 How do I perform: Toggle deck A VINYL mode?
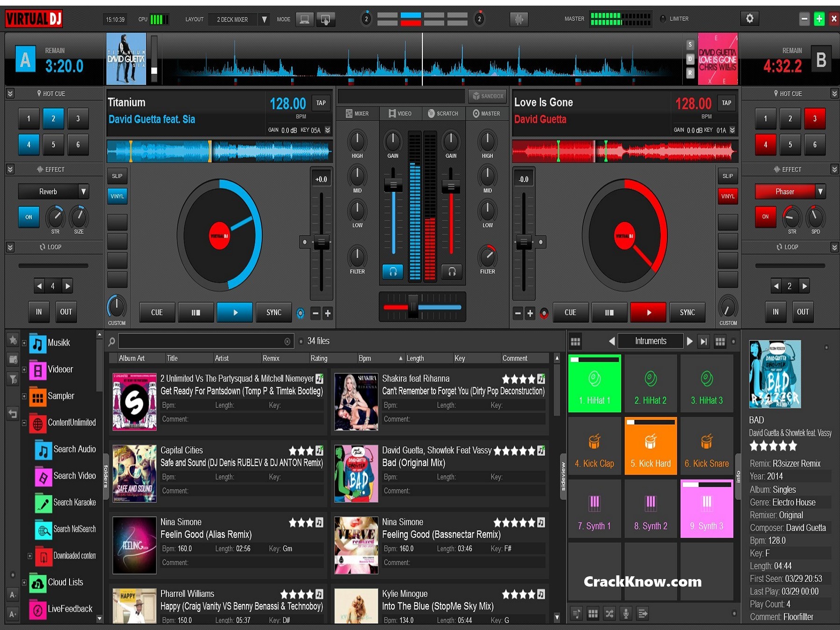[x=117, y=196]
